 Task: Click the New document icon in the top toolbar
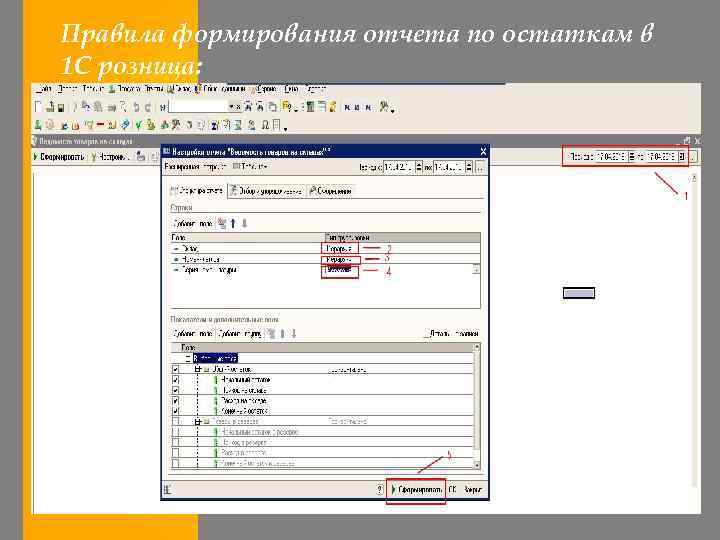pos(39,107)
